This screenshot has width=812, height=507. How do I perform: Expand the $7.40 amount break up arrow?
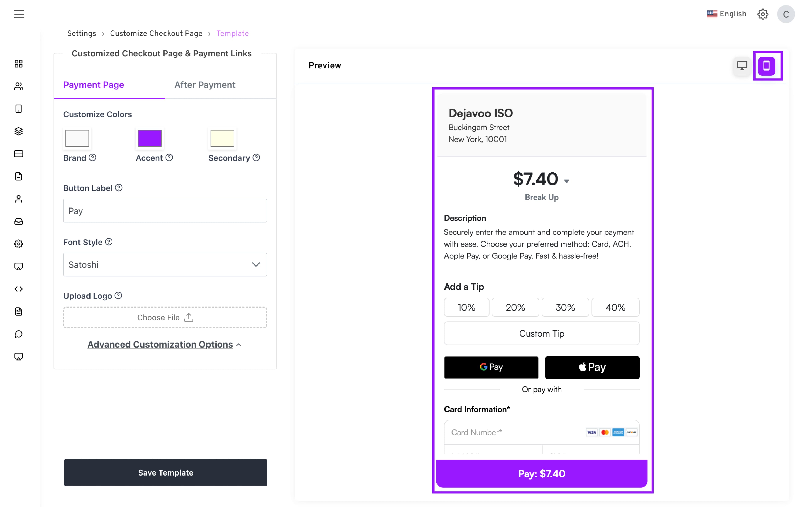click(x=567, y=181)
